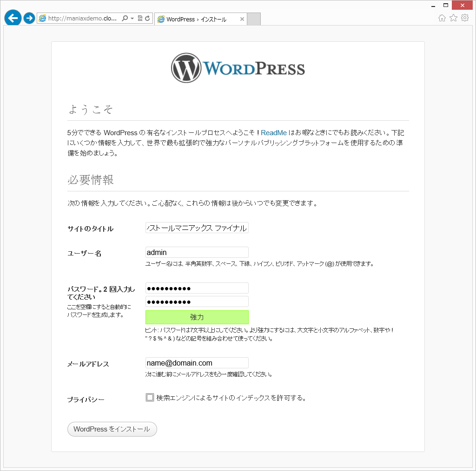Refresh the page with the reload icon
The height and width of the screenshot is (471, 476).
tap(147, 18)
